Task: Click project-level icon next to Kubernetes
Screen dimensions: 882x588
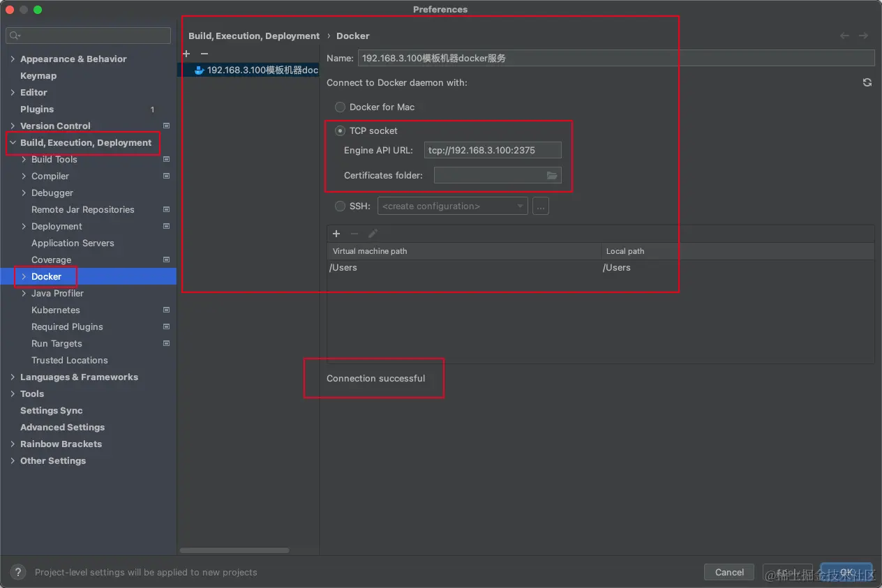Action: click(166, 310)
